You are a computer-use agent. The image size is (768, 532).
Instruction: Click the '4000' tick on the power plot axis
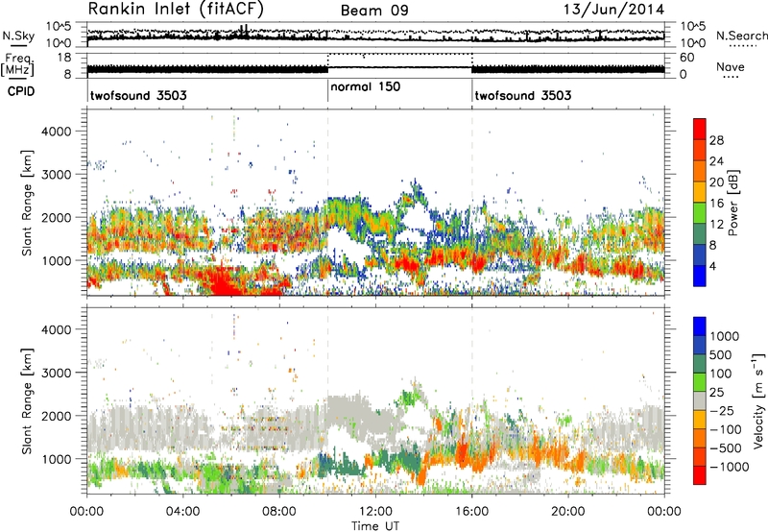(57, 132)
